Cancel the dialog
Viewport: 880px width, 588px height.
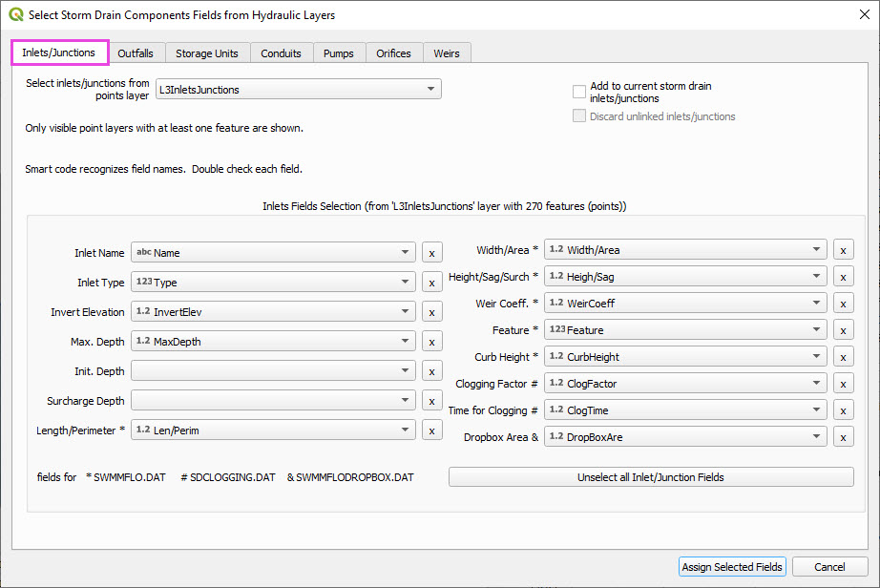point(829,567)
